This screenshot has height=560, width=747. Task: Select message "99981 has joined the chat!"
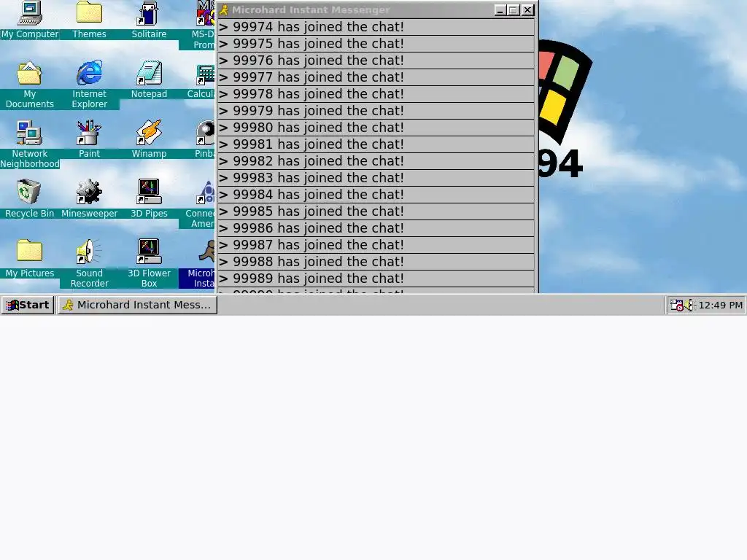376,144
